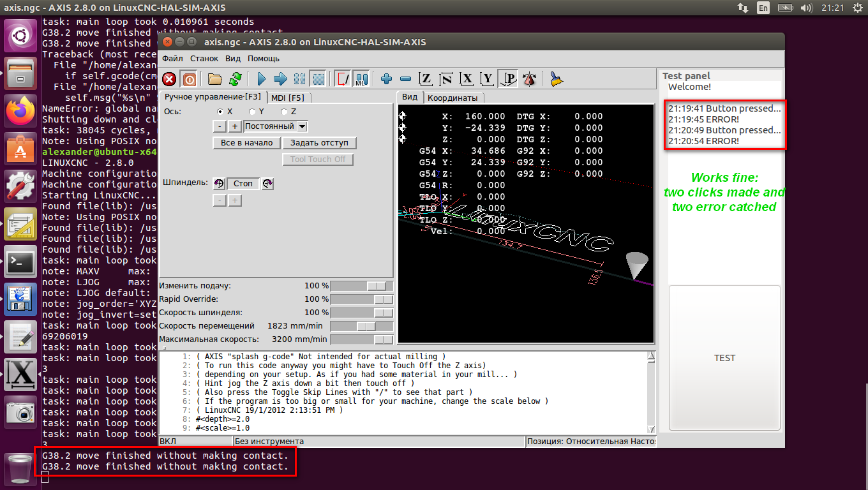868x490 pixels.
Task: Open the system power cog menu
Action: 857,8
